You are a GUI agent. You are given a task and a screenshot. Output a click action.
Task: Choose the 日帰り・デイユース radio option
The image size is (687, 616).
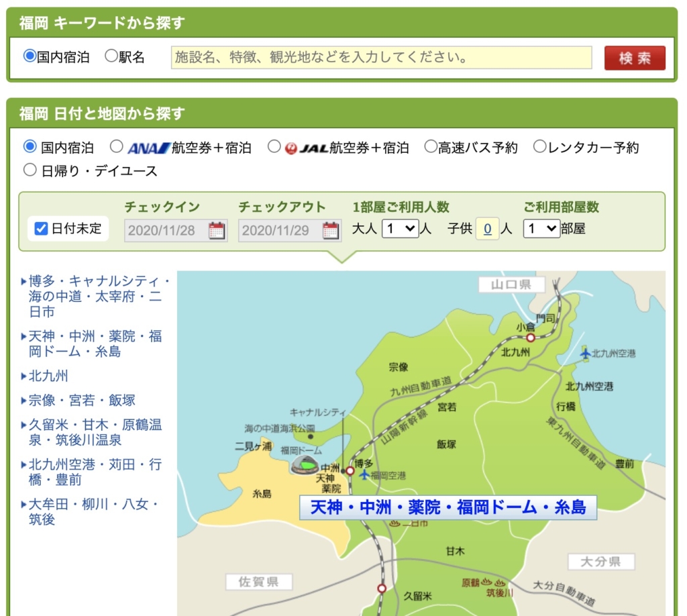point(30,170)
